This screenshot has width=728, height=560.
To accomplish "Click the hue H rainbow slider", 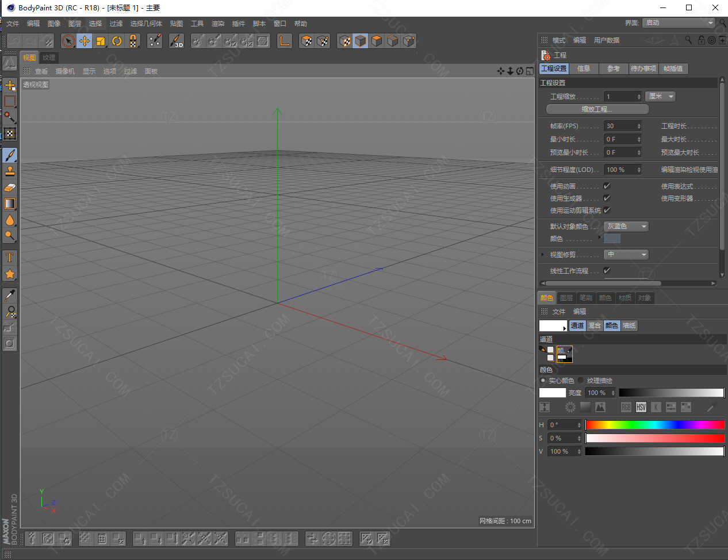I will [654, 425].
